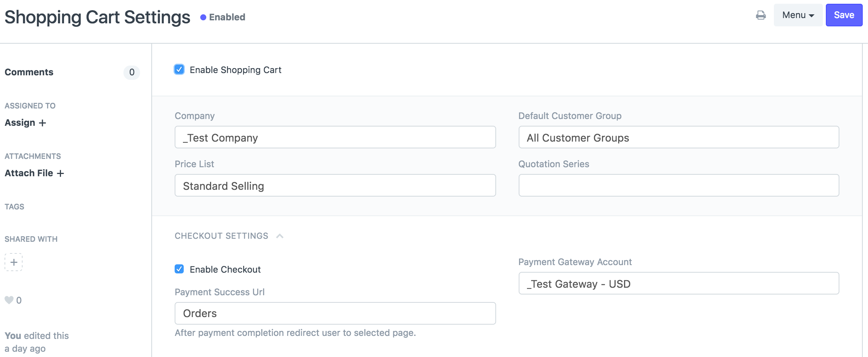
Task: Click into the Quotation Series field
Action: 678,185
